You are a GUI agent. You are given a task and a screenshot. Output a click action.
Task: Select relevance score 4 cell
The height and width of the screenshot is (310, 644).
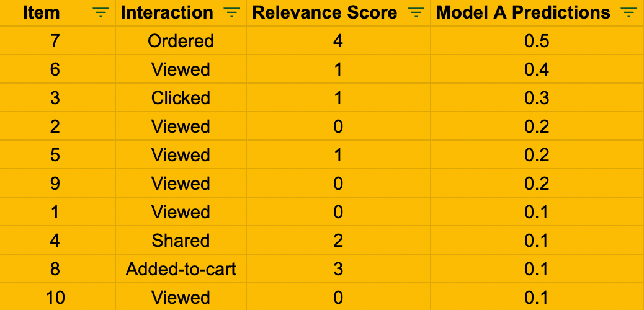[x=338, y=42]
